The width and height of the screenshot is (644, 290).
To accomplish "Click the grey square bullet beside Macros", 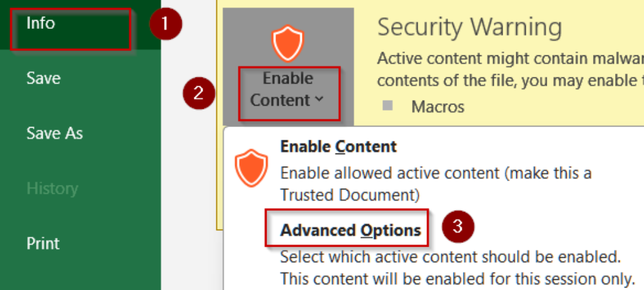I will point(387,106).
